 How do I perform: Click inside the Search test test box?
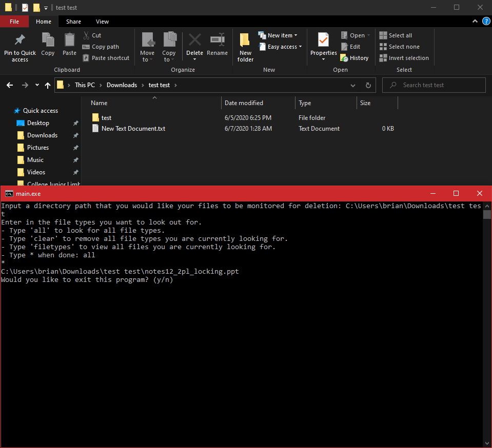click(434, 85)
